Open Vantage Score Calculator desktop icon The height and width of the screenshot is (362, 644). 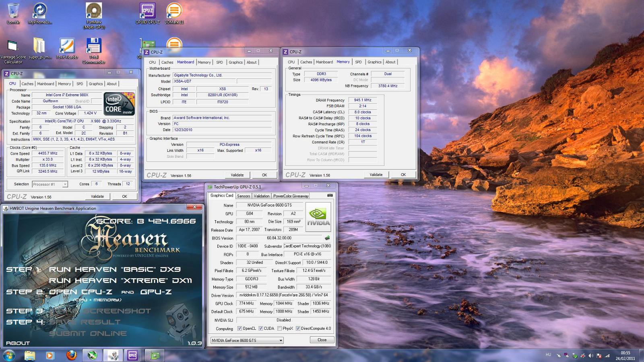pos(13,51)
